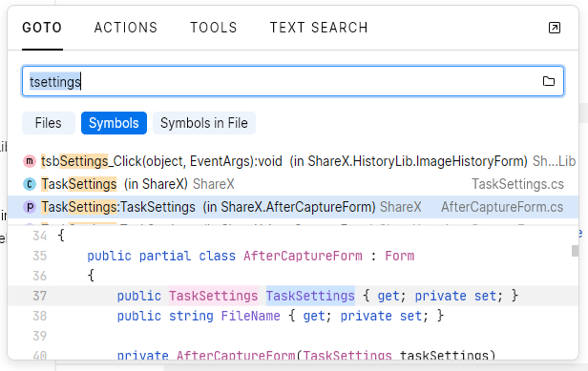588x371 pixels.
Task: Select TaskSettings class result in TaskSettings.cs
Action: 293,184
